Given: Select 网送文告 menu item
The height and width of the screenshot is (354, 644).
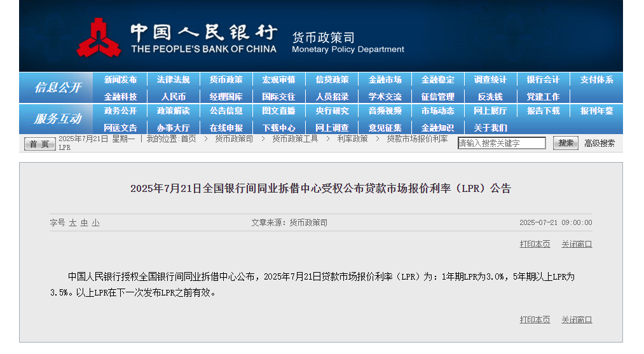Looking at the screenshot, I should click(120, 128).
